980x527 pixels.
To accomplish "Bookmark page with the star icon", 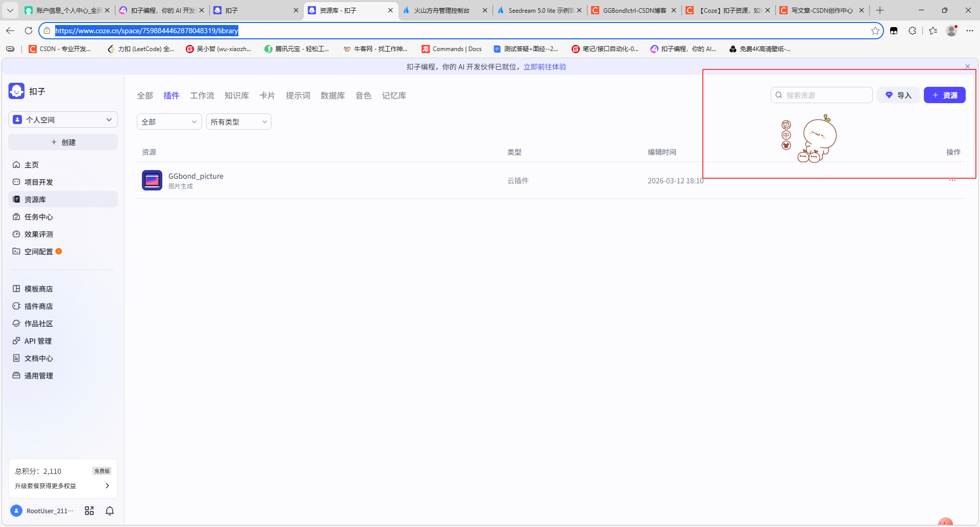I will (875, 31).
